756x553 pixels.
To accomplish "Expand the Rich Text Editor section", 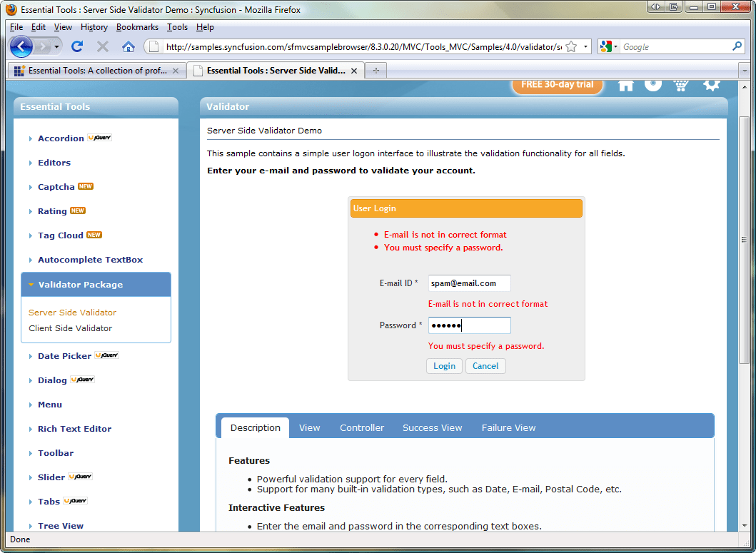I will click(x=31, y=429).
